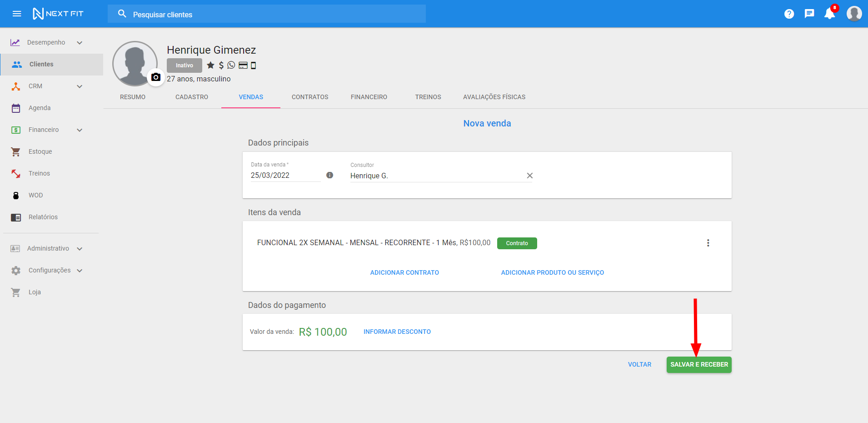Click the Financeiro money icon in sidebar
Image resolution: width=868 pixels, height=423 pixels.
16,130
